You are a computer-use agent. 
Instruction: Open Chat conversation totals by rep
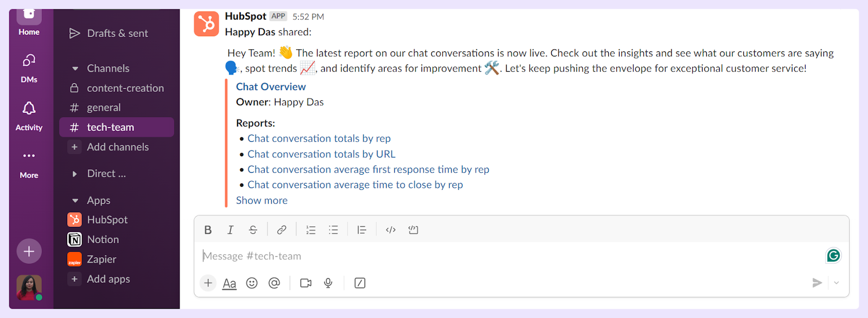pyautogui.click(x=319, y=138)
